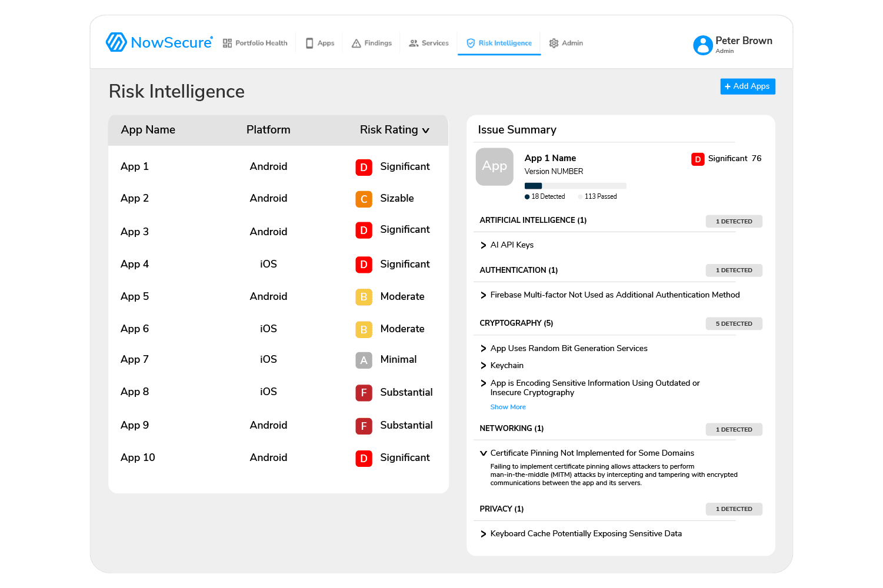Screen dimensions: 883x588
Task: Expand Keyboard Cache Potentially Exposing Sensitive Data
Action: click(x=484, y=534)
